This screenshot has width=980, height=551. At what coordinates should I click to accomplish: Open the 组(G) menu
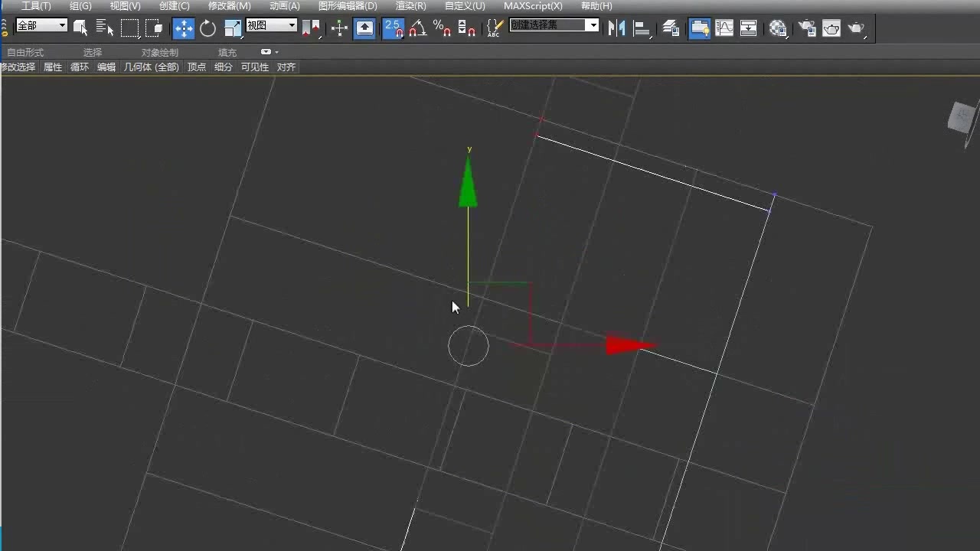coord(80,6)
